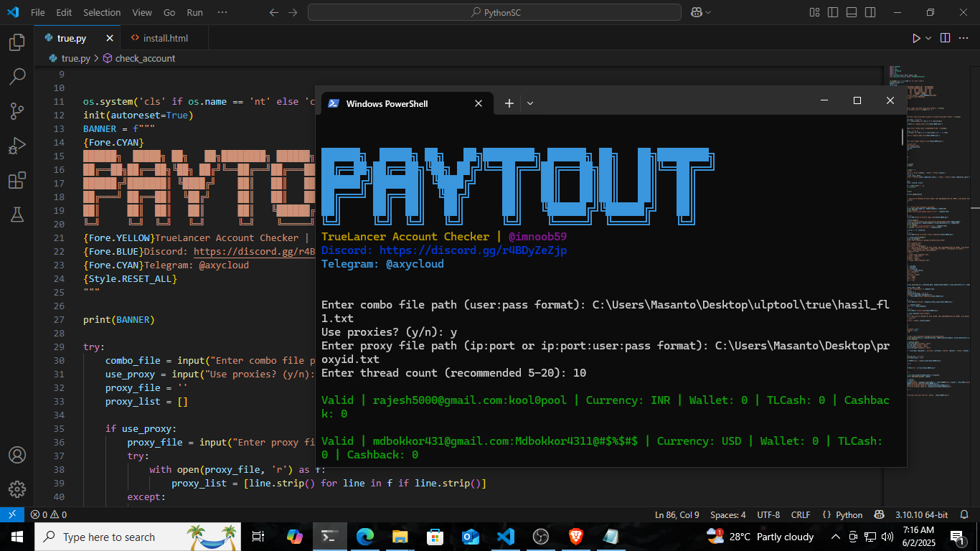This screenshot has width=980, height=551.
Task: Open the Copilot chat dropdown arrow
Action: point(709,12)
